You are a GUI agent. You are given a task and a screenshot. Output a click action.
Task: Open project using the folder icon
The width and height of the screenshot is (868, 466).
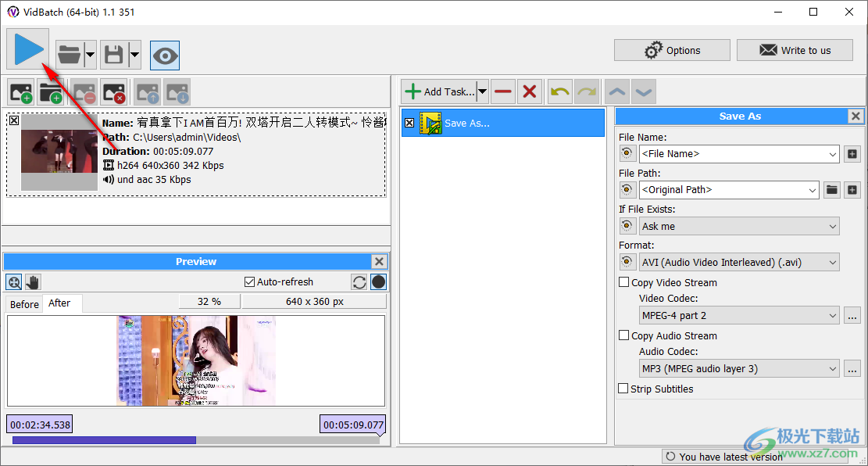pyautogui.click(x=70, y=55)
